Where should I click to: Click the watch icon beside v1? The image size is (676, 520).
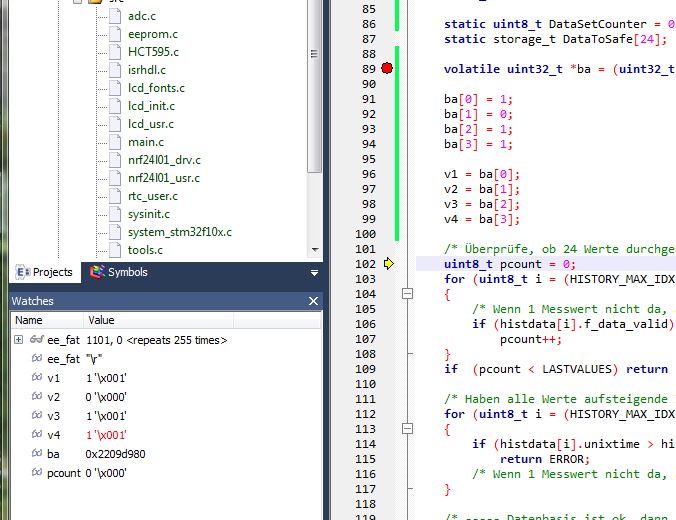pos(37,377)
